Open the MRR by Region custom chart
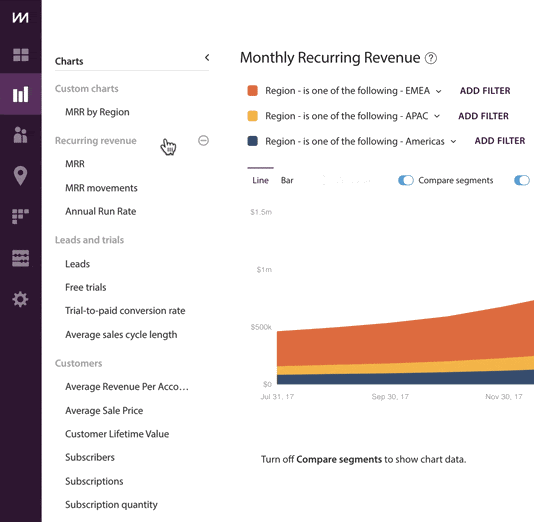534x522 pixels. click(97, 112)
